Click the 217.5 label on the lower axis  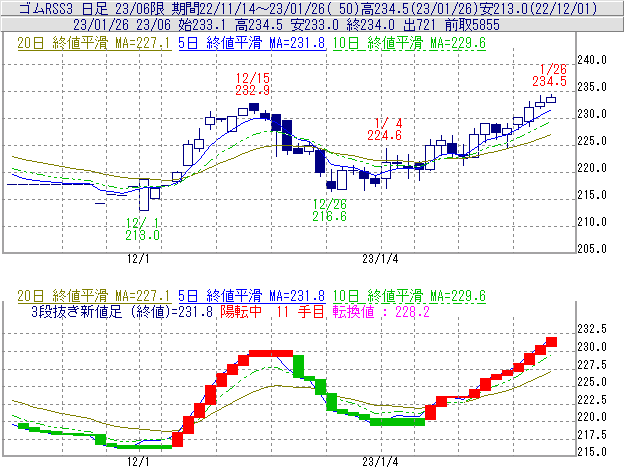(x=592, y=434)
